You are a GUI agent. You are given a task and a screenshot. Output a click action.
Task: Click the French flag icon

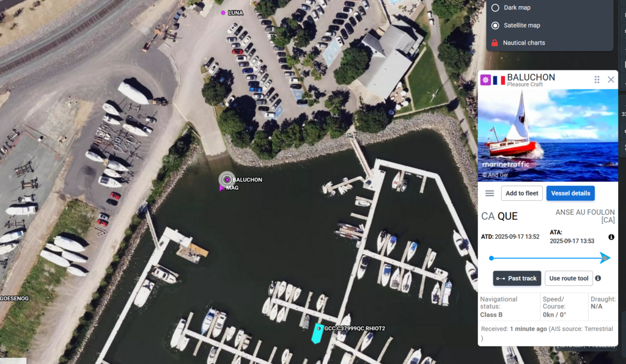tap(499, 80)
